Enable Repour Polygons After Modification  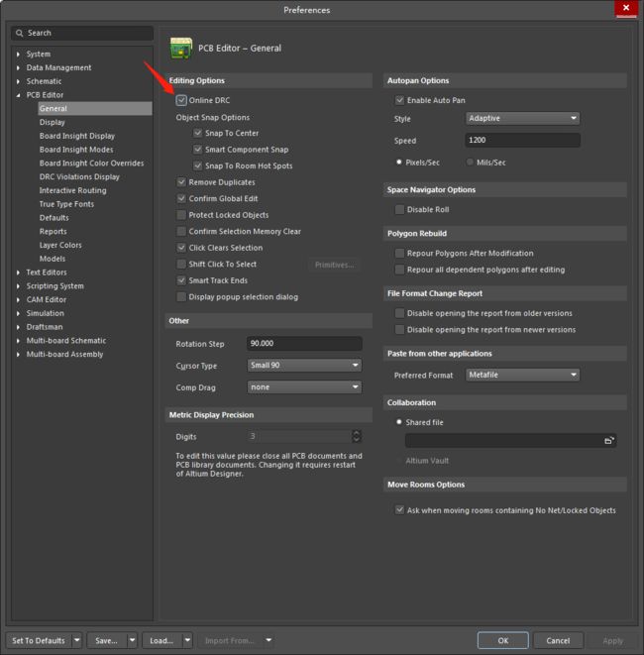[x=399, y=253]
